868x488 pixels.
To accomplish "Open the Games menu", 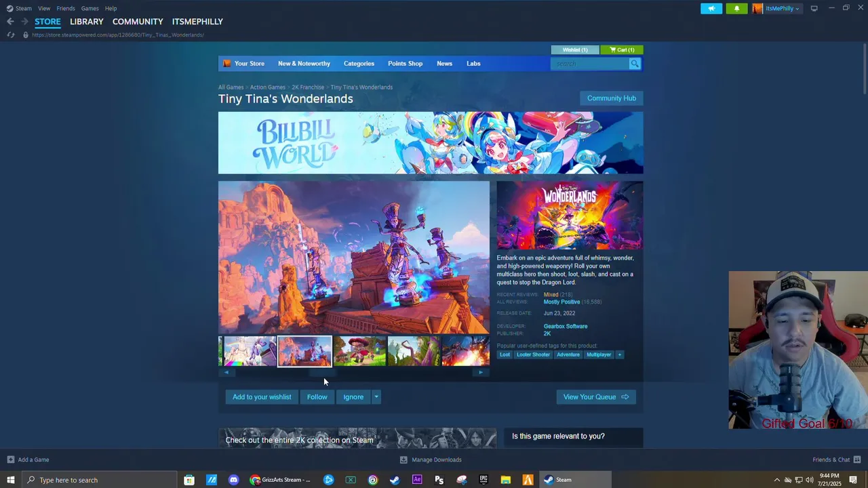I will (x=90, y=8).
